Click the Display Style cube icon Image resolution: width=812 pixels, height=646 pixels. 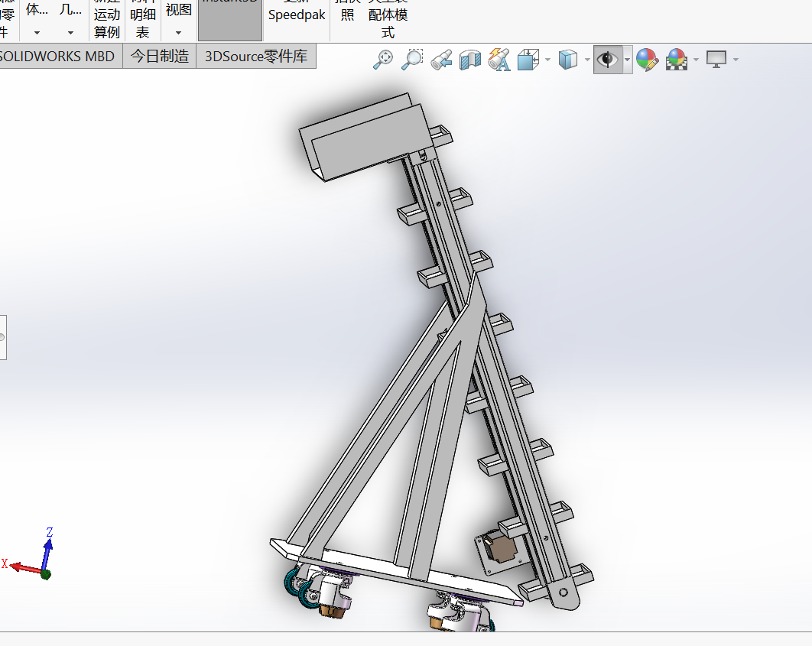point(568,59)
